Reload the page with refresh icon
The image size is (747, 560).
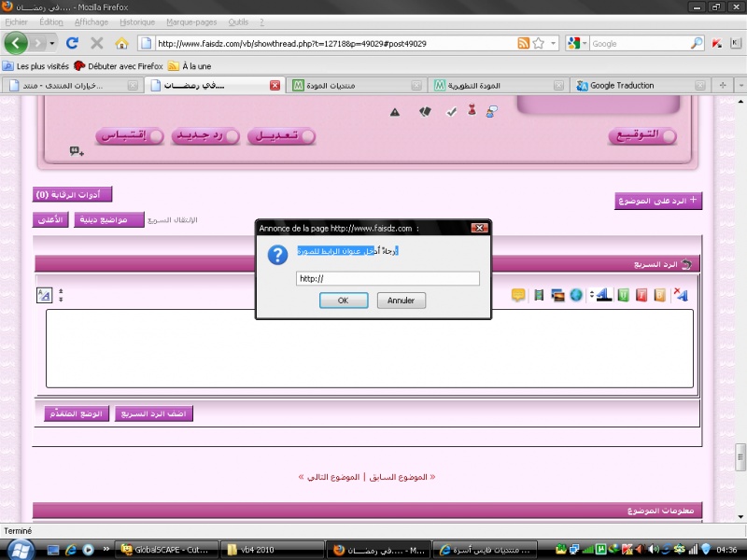point(72,43)
